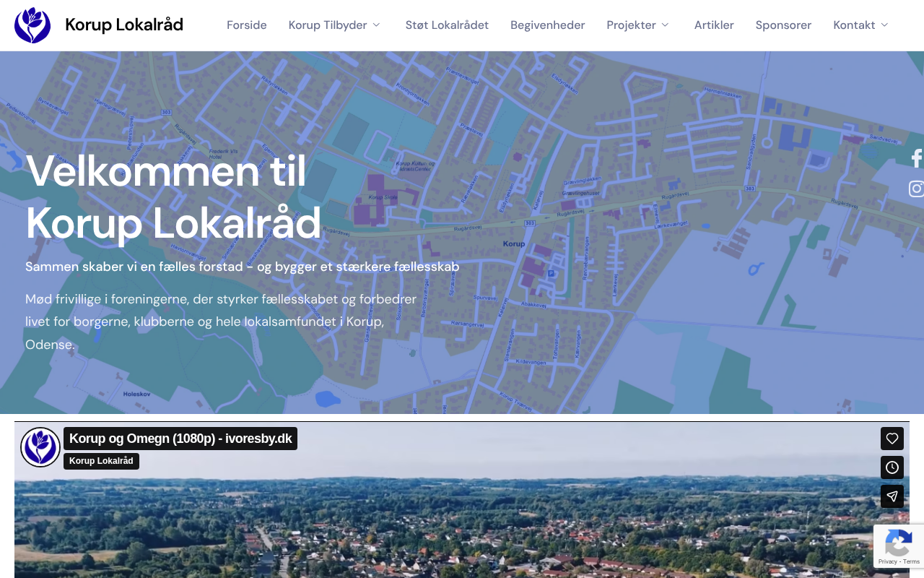Expand the Korup Tilbyder dropdown menu
The width and height of the screenshot is (924, 578).
[x=334, y=25]
